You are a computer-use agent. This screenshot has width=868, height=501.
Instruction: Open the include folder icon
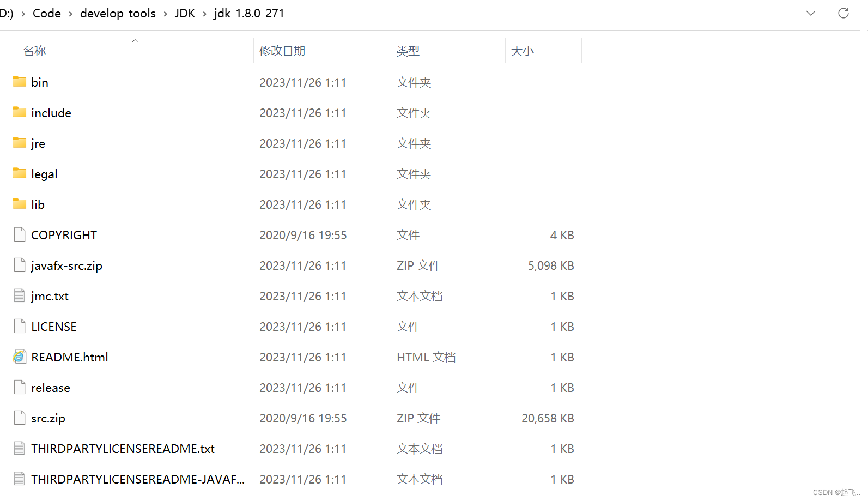point(20,112)
